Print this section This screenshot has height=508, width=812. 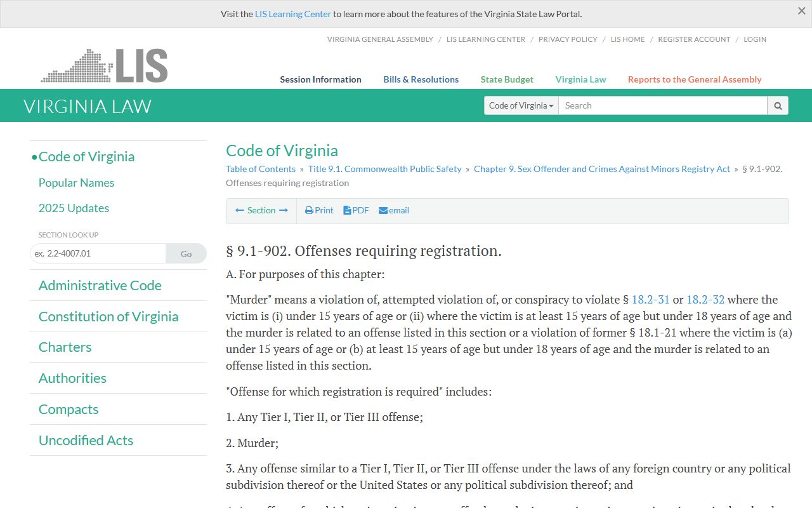point(319,210)
